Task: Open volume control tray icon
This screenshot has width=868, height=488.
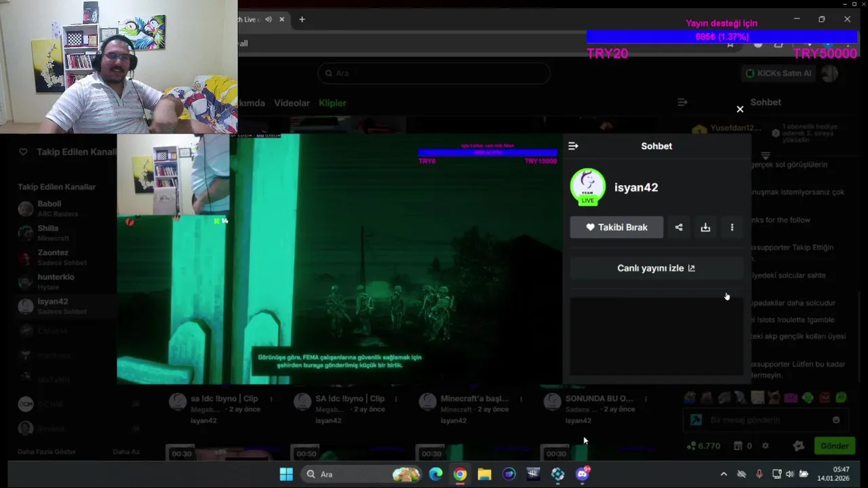Action: [x=789, y=474]
